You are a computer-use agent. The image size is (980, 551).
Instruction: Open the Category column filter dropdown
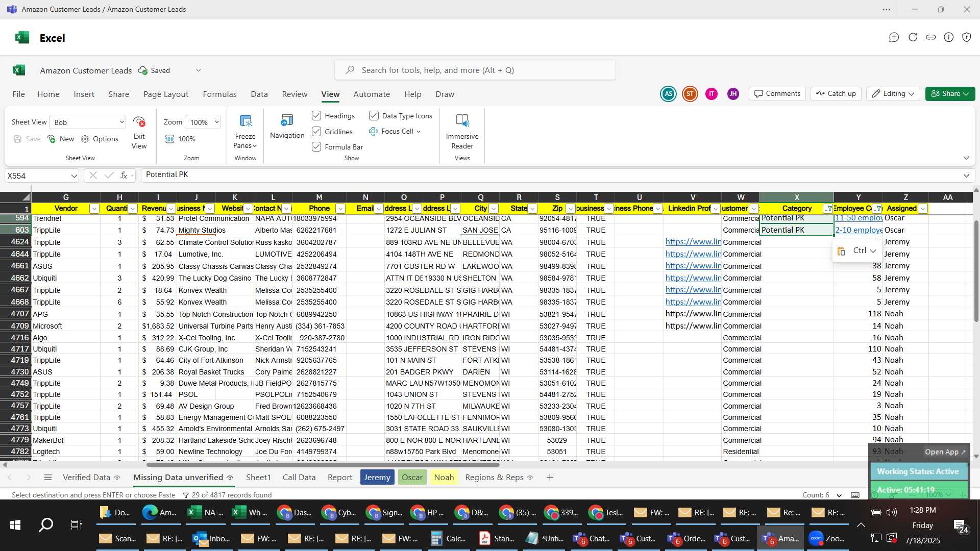click(828, 209)
